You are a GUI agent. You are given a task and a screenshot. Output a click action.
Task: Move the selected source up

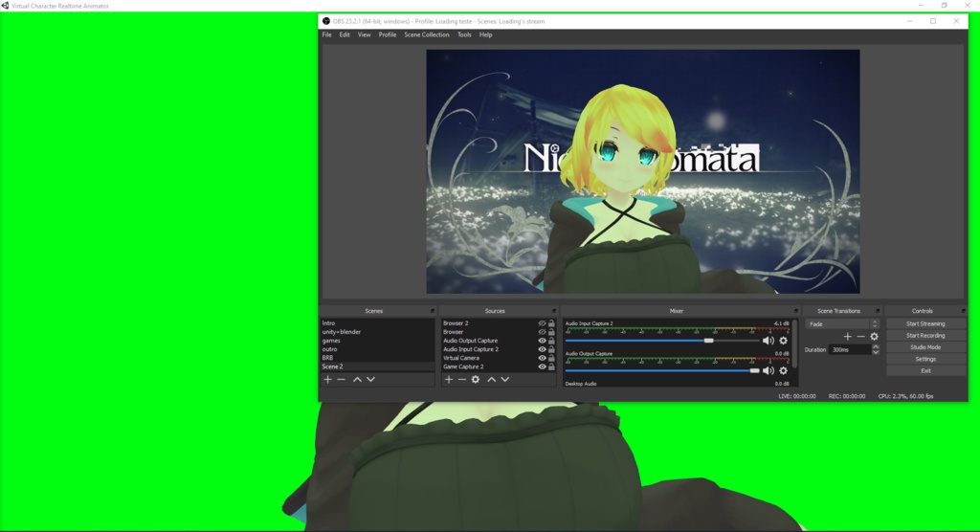[x=491, y=380]
